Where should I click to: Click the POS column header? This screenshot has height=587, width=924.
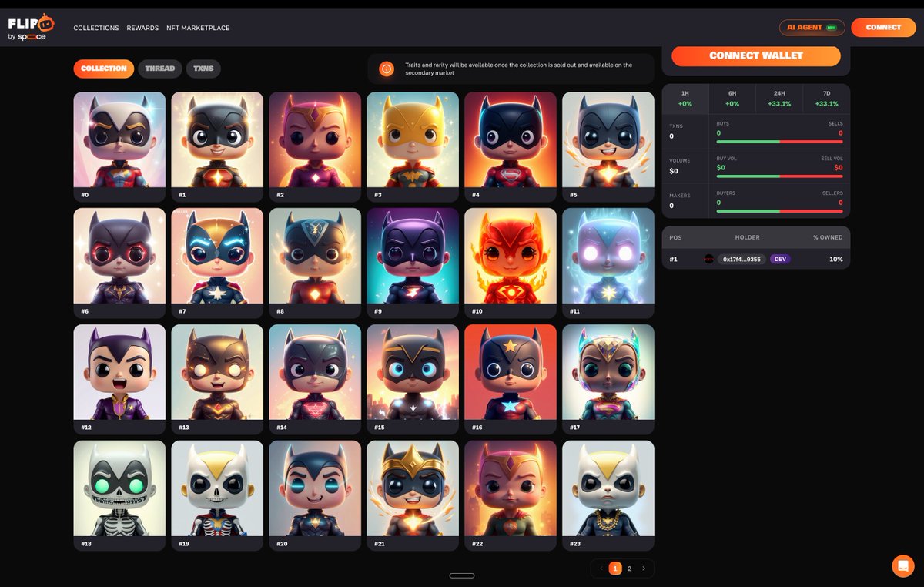click(x=675, y=237)
